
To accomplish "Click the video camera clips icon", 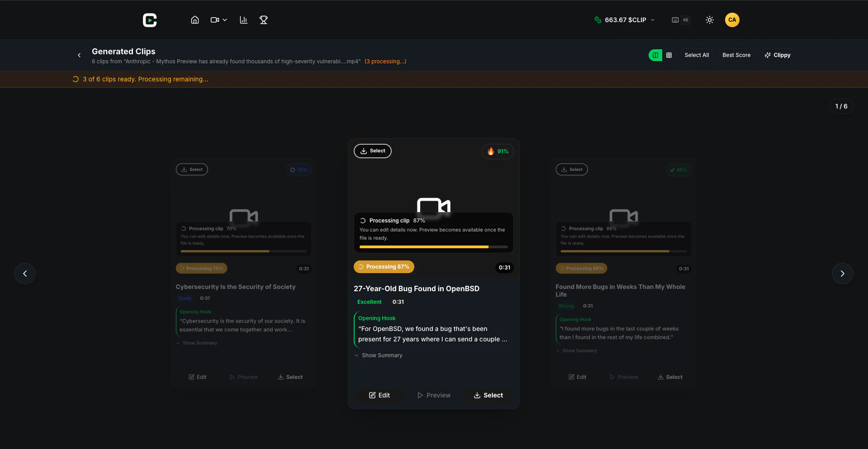I will tap(214, 19).
